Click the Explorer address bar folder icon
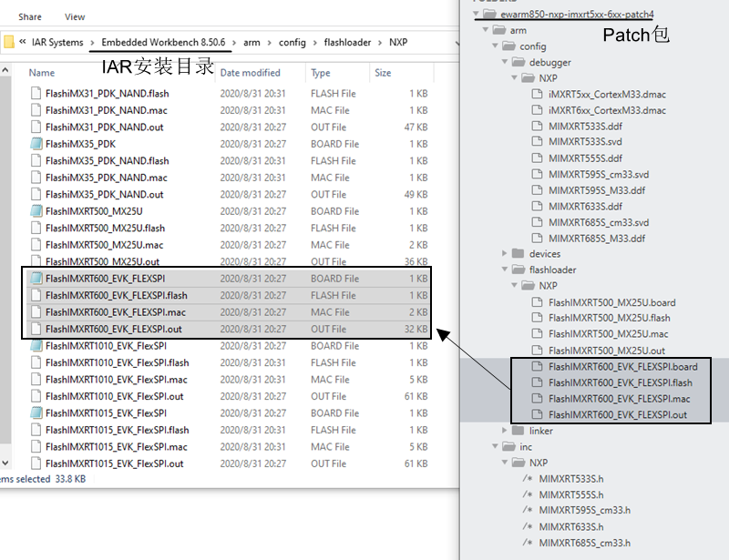The image size is (729, 560). tap(9, 42)
